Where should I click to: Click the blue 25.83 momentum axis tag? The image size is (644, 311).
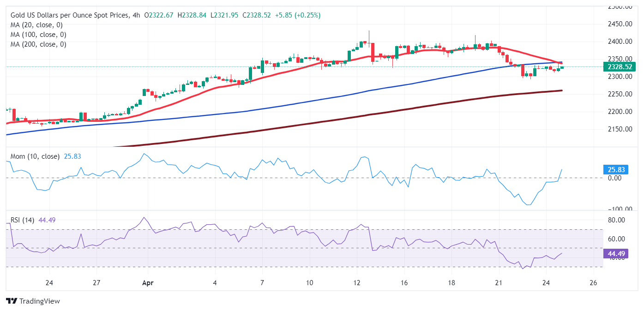click(x=615, y=170)
